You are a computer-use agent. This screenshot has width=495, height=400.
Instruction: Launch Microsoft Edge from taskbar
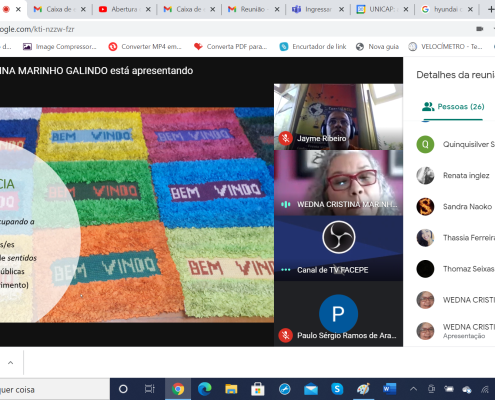204,389
